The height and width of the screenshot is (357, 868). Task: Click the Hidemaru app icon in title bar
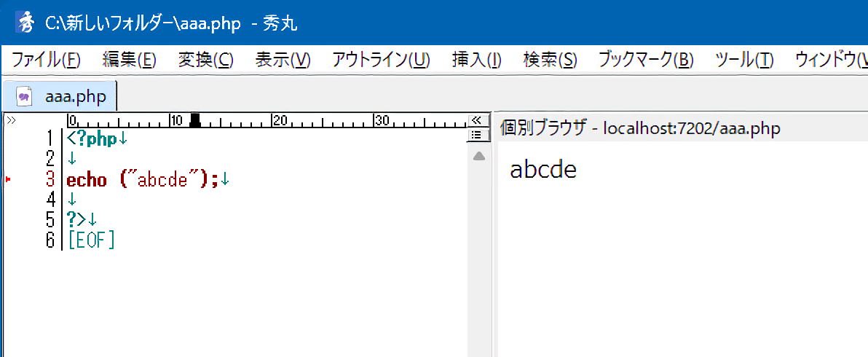click(25, 23)
